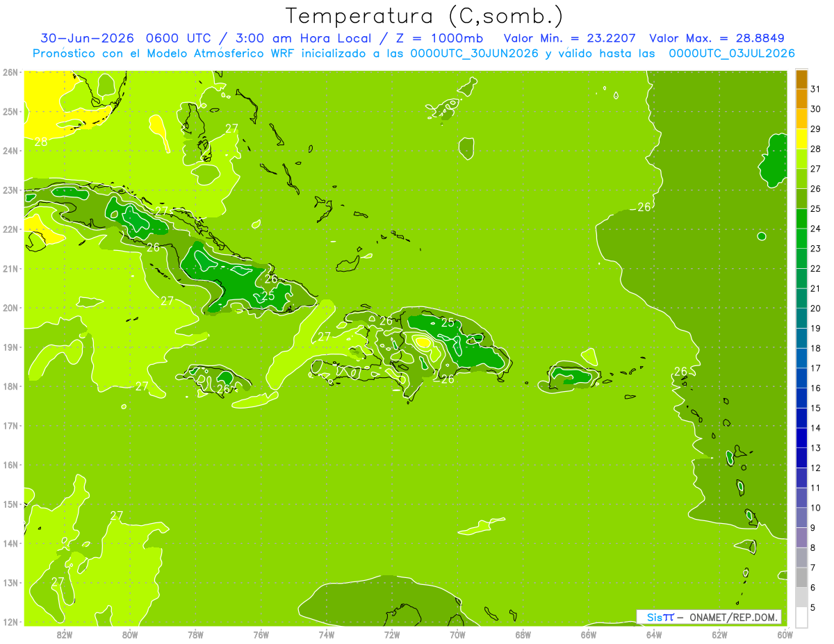The height and width of the screenshot is (644, 834).
Task: Click the "74W" longitude axis label
Action: (327, 634)
